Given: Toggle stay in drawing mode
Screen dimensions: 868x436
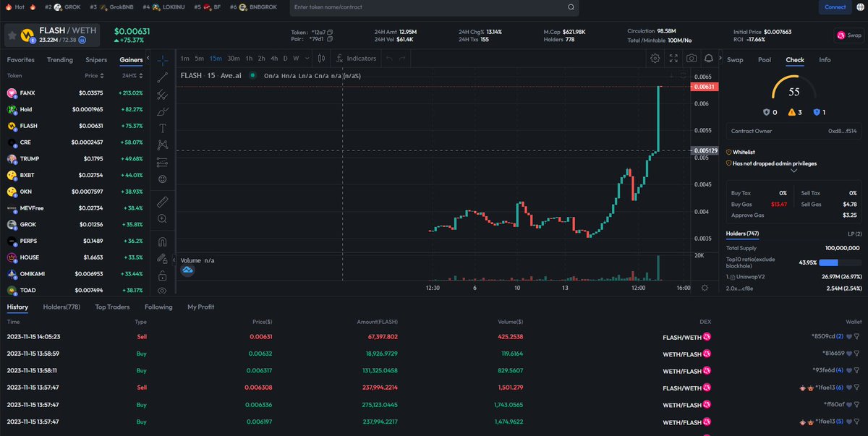Looking at the screenshot, I should coord(163,259).
